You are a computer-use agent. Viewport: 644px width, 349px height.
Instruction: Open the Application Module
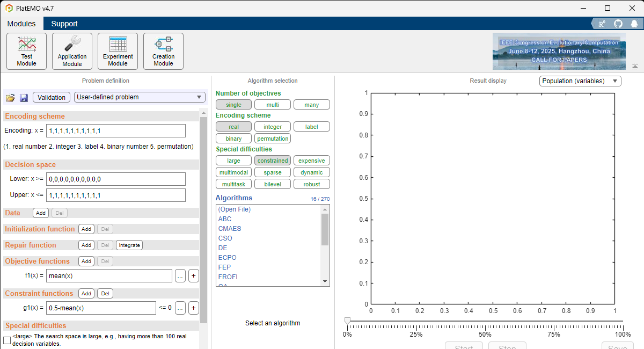point(72,51)
